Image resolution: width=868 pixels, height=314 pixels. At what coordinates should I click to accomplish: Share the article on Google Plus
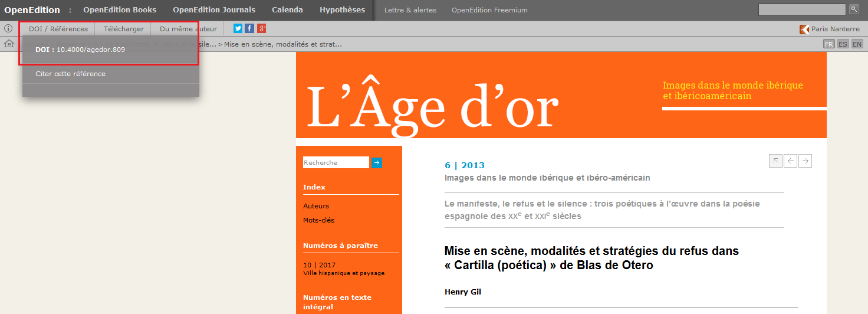pyautogui.click(x=261, y=28)
